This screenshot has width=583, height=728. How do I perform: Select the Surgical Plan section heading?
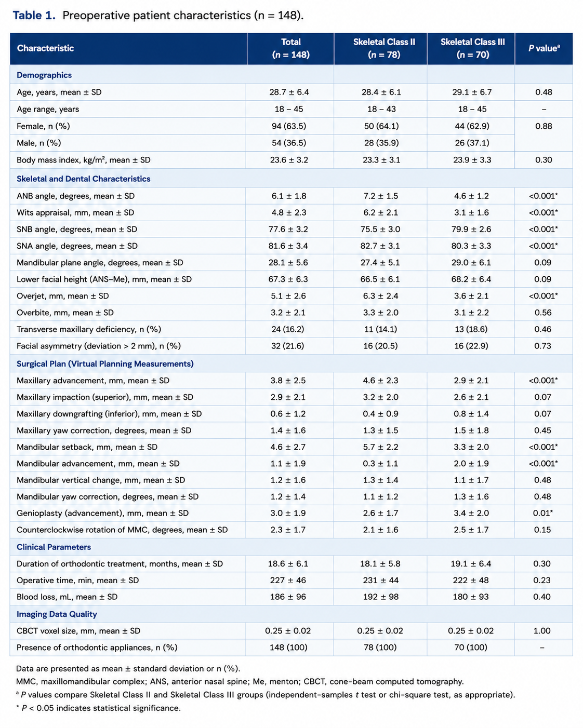[105, 364]
